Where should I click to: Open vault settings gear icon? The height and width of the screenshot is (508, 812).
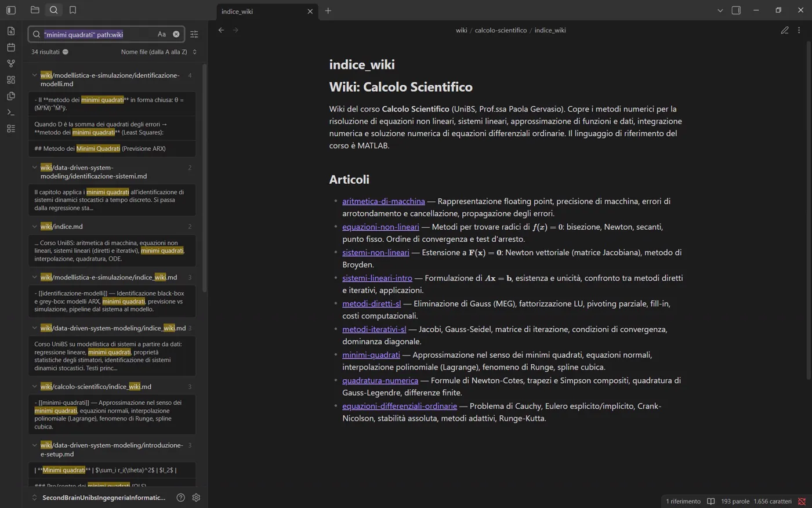tap(196, 498)
